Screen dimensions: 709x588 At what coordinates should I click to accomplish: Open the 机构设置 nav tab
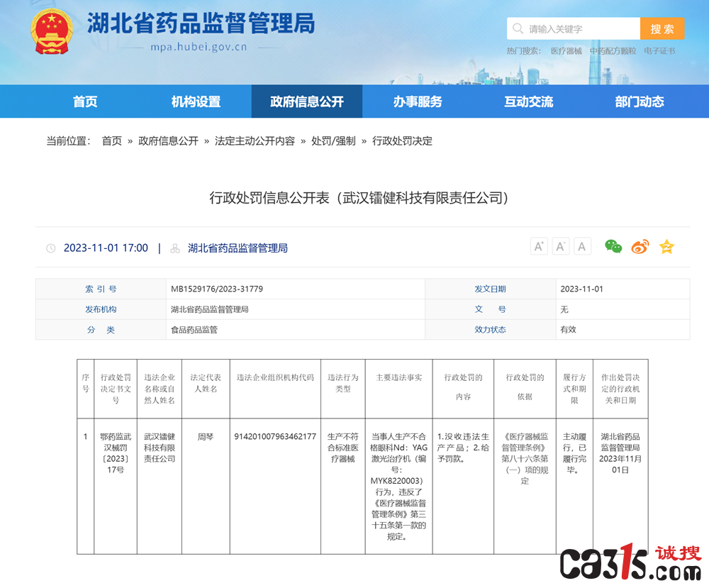click(x=196, y=101)
